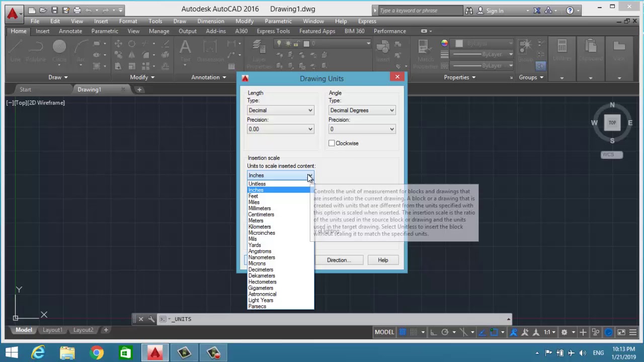644x362 pixels.
Task: Click the object color wheel icon in Properties panel
Action: 444,44
